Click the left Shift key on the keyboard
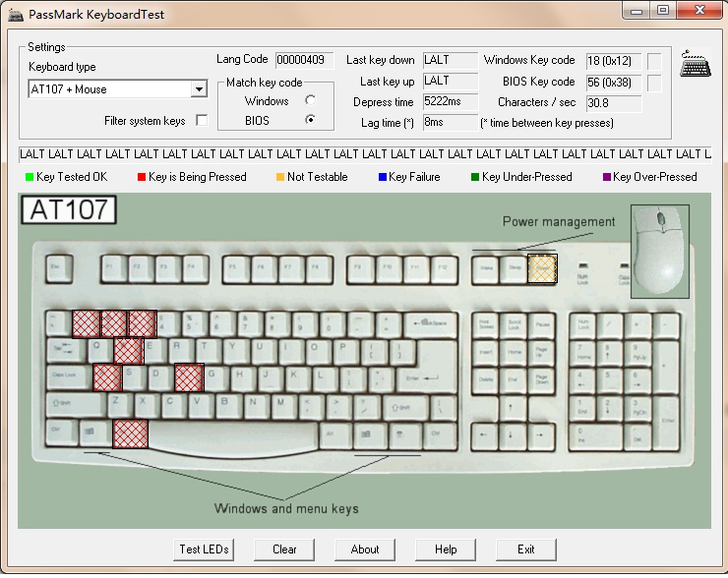 click(x=75, y=405)
